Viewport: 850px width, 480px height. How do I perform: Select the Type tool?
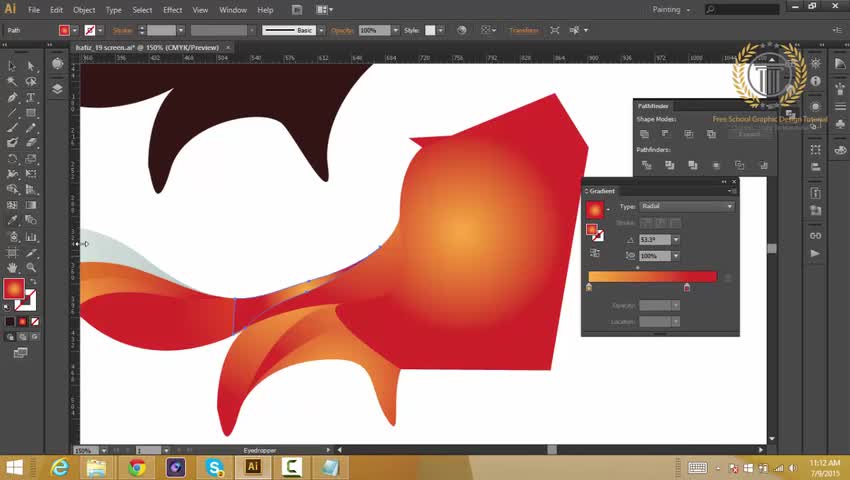click(x=31, y=97)
